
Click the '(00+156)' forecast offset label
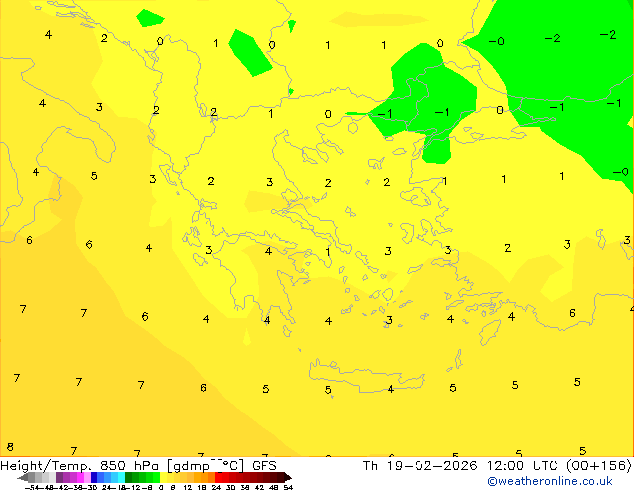coord(598,466)
